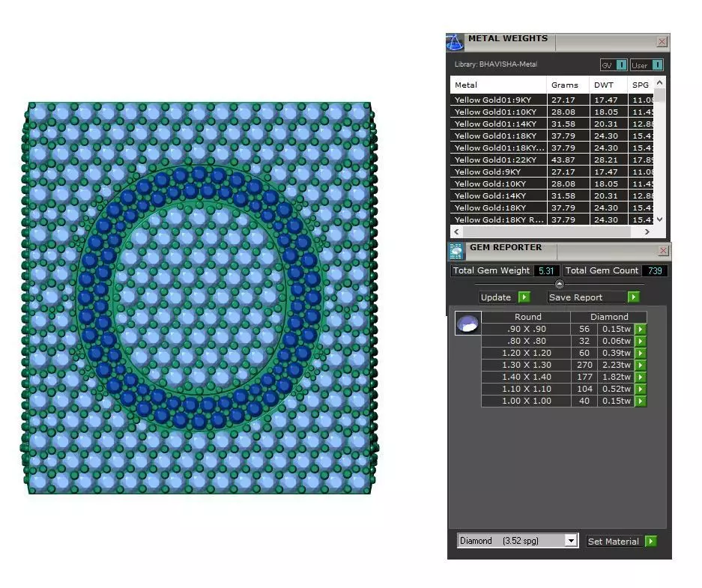Click the Set Material label
Viewport: 702px width, 588px height.
click(x=614, y=542)
